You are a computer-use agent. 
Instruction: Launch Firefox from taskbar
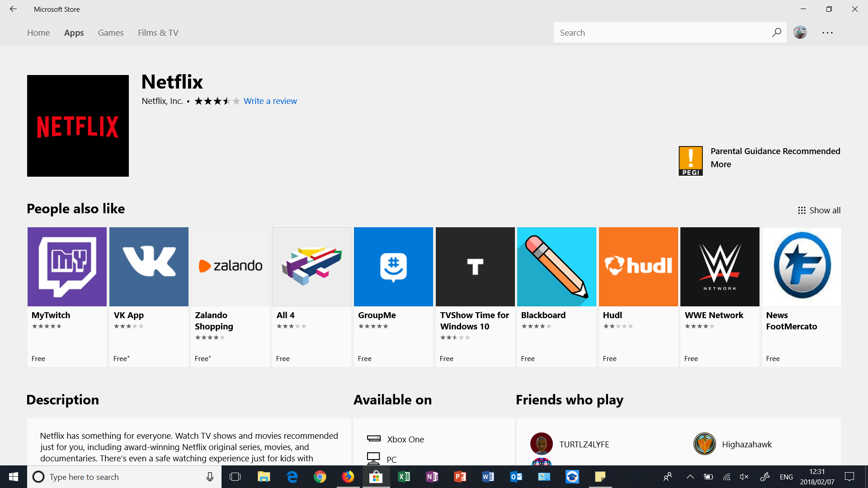[348, 477]
